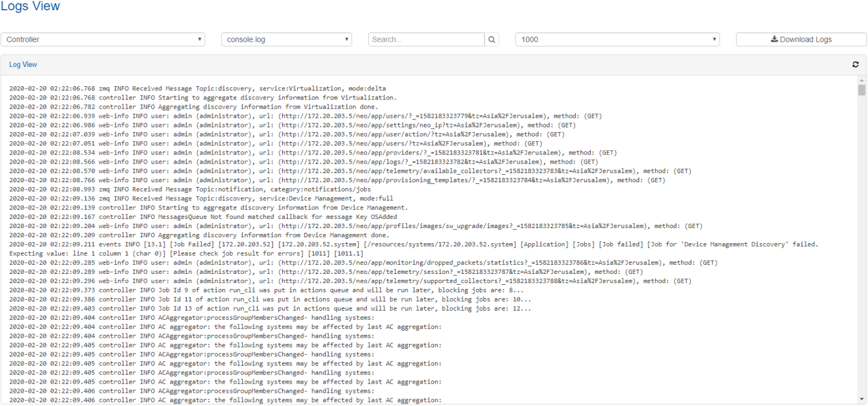Click the Logs View page title
Viewport: 868px width, 406px height.
(x=30, y=7)
